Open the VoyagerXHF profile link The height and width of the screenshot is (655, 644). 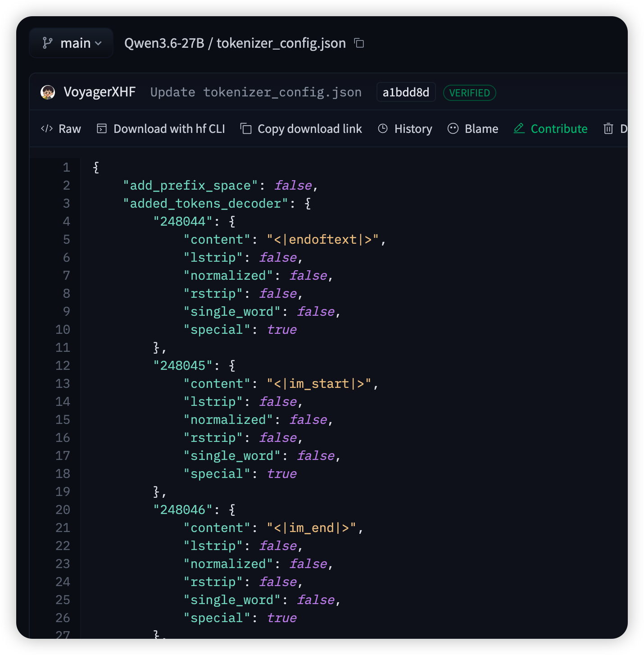click(x=100, y=92)
